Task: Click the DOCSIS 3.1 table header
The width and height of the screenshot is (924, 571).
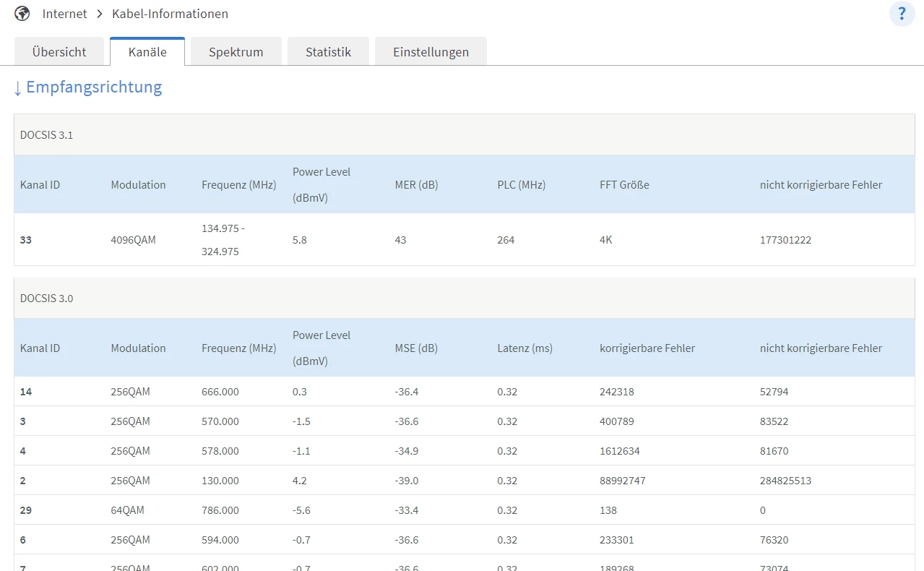Action: click(46, 135)
